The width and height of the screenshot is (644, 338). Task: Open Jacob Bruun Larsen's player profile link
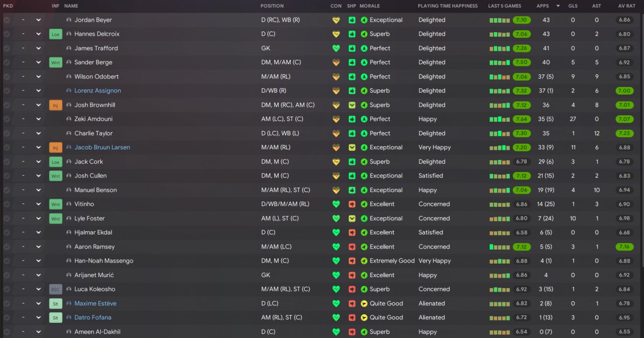tap(102, 147)
